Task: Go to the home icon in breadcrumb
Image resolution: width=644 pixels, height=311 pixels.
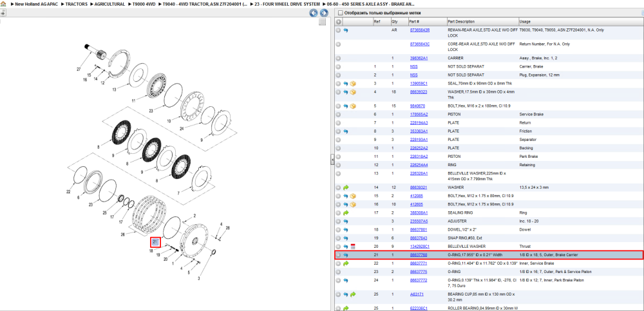Action: click(3, 4)
